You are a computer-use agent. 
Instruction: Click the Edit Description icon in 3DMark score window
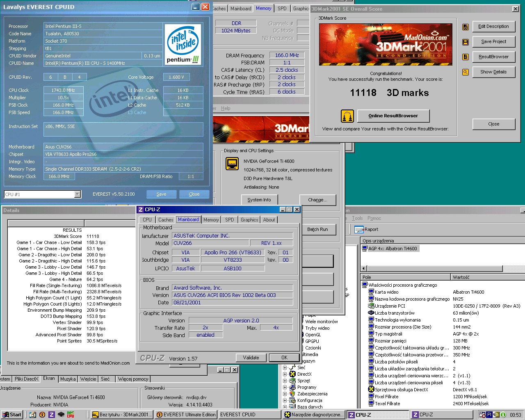point(466,27)
